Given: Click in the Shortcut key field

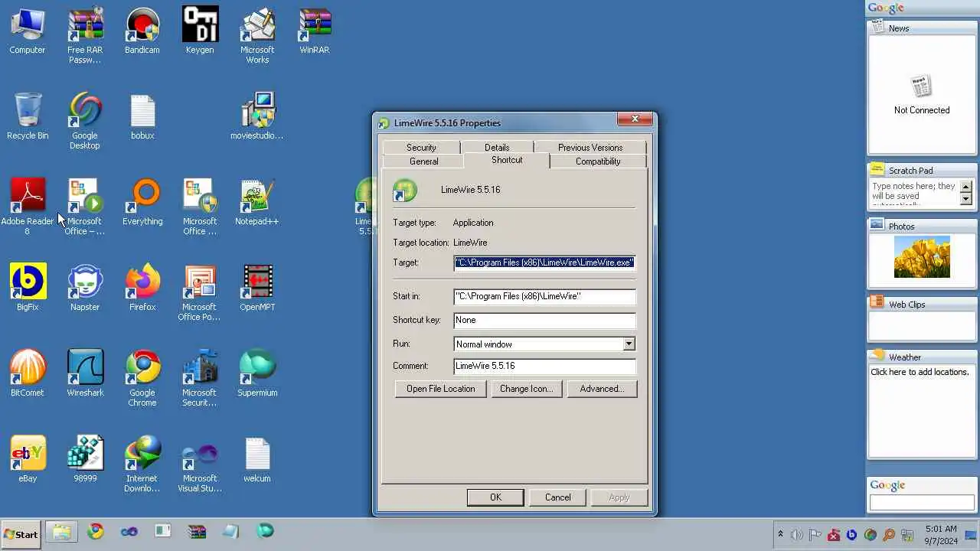Looking at the screenshot, I should pyautogui.click(x=544, y=320).
